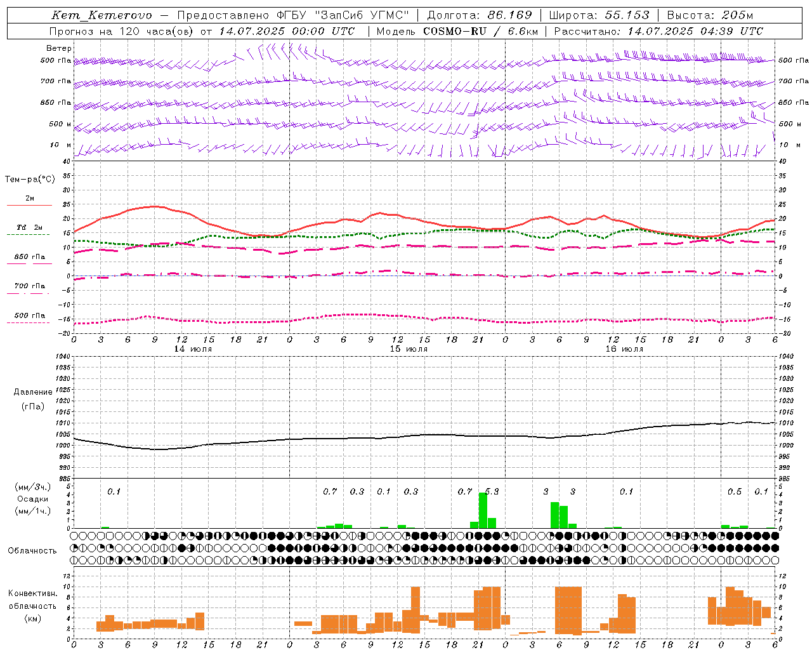
Task: Click the 'Облачность' cloud cover label
Action: [32, 551]
